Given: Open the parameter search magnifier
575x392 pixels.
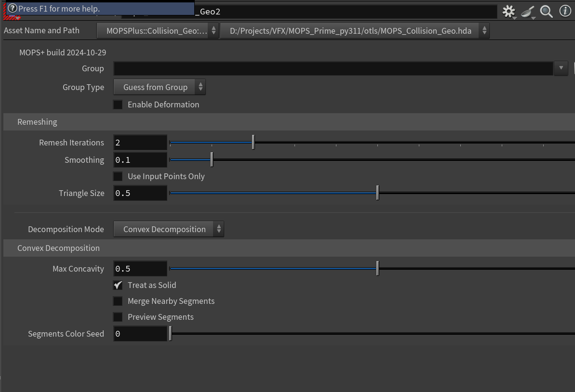Looking at the screenshot, I should point(546,12).
